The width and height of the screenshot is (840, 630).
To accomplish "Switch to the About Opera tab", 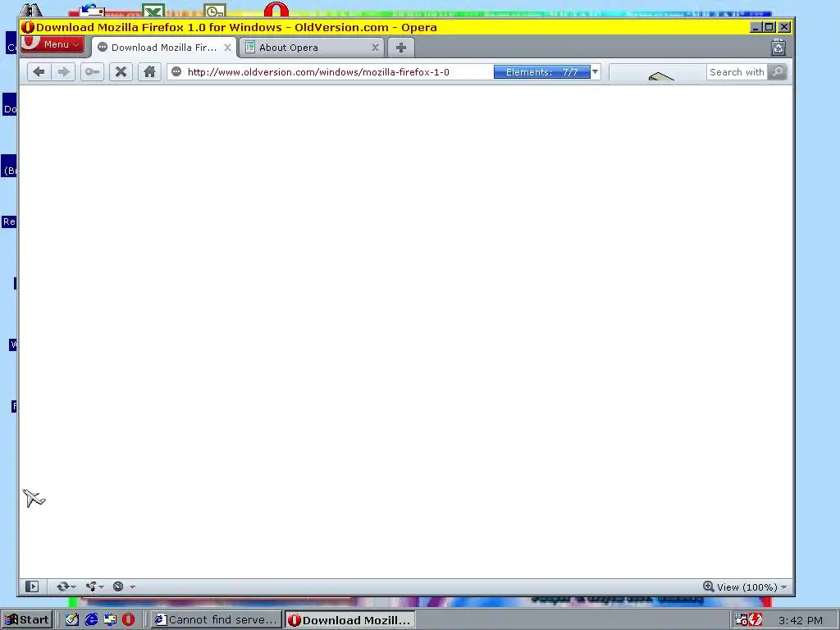I will point(311,48).
